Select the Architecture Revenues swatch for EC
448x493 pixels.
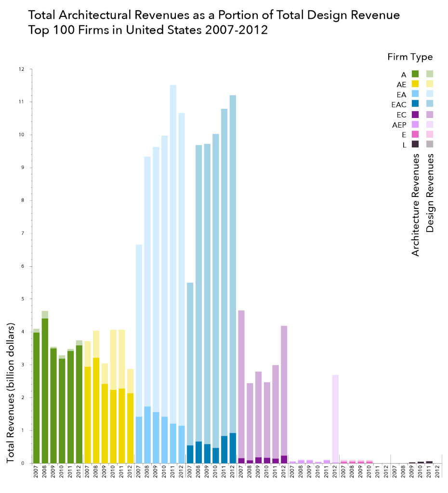pyautogui.click(x=415, y=114)
